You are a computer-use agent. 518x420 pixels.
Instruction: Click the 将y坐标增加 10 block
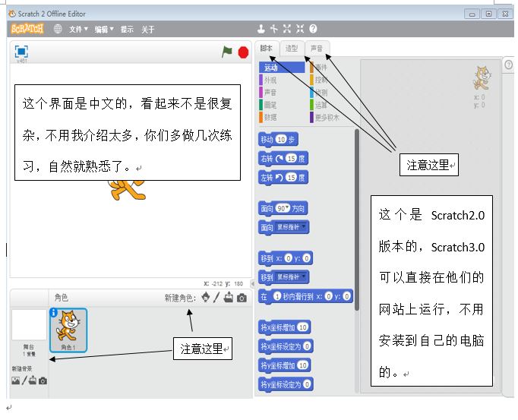point(284,365)
